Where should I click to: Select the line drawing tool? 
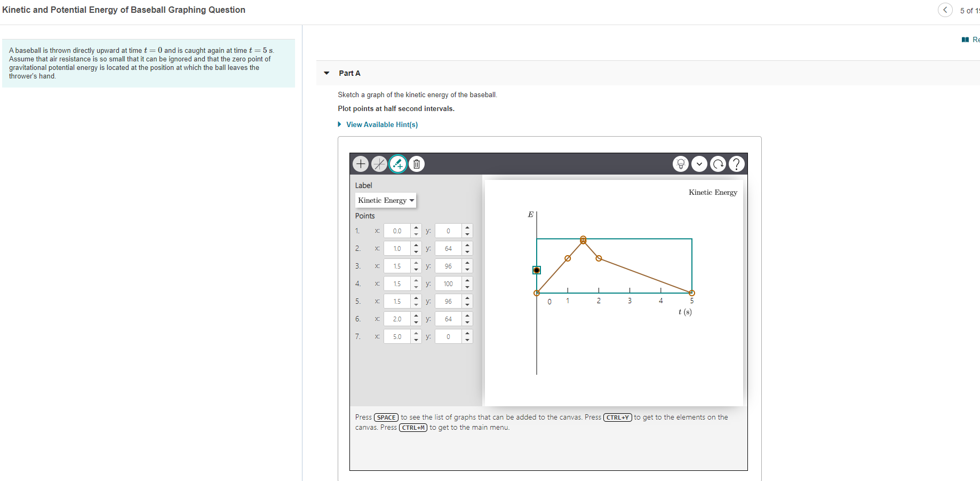[x=379, y=164]
